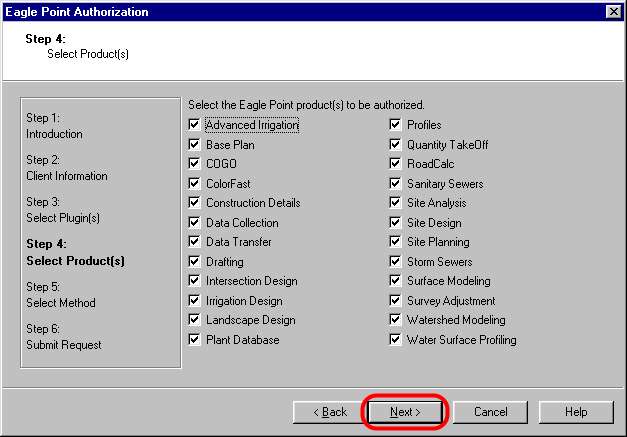This screenshot has height=437, width=627.
Task: Uncheck Data Collection product
Action: tap(194, 222)
